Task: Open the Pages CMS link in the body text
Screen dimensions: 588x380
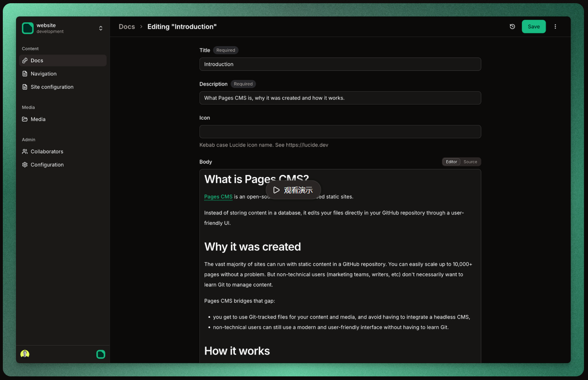Action: pos(218,197)
